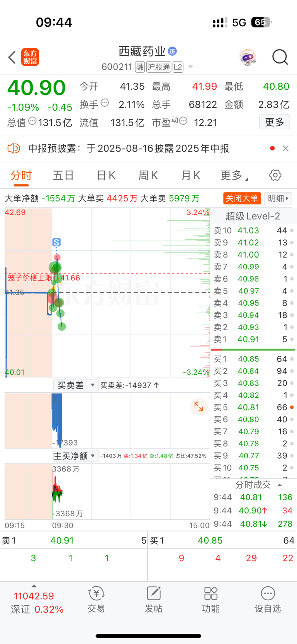The height and width of the screenshot is (644, 297).
Task: Dismiss the announcement with the X
Action: tap(285, 148)
